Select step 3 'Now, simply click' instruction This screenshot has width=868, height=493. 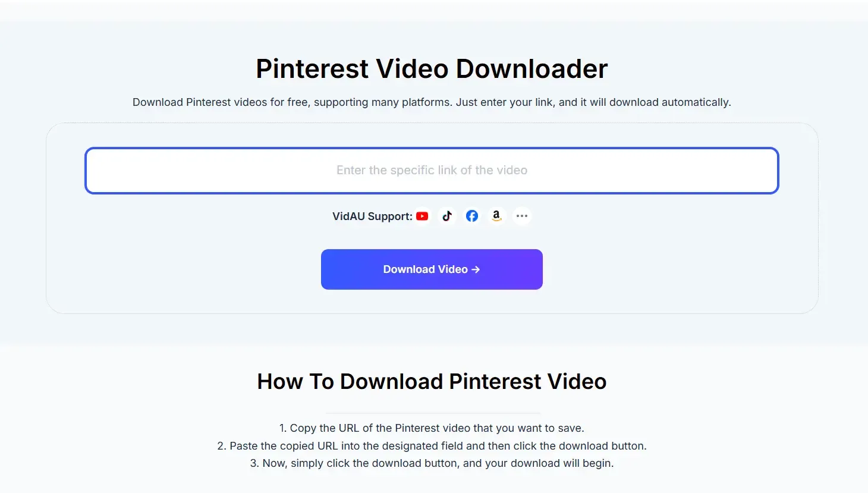click(432, 463)
